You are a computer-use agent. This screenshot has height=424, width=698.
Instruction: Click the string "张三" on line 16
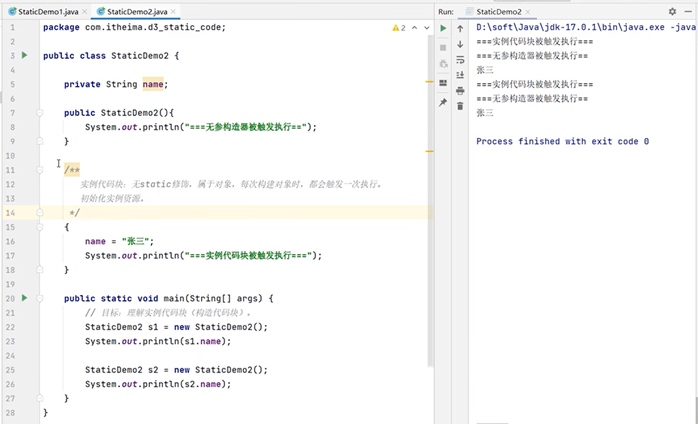click(x=135, y=241)
